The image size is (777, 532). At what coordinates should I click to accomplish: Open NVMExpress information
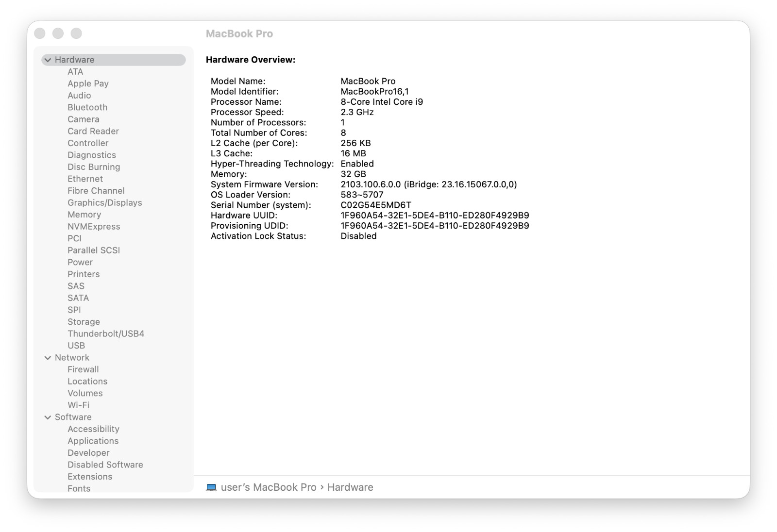pyautogui.click(x=94, y=227)
